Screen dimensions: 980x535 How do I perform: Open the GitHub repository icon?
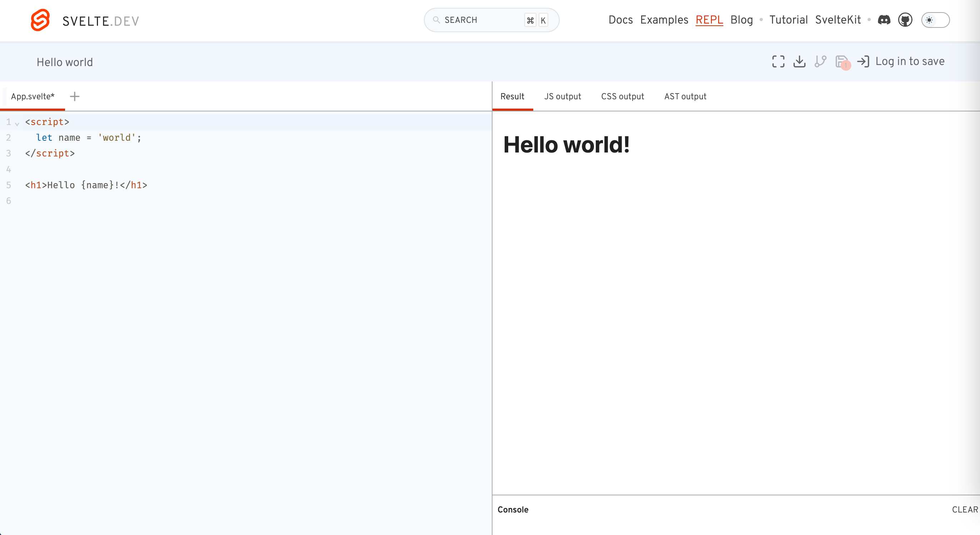[905, 20]
